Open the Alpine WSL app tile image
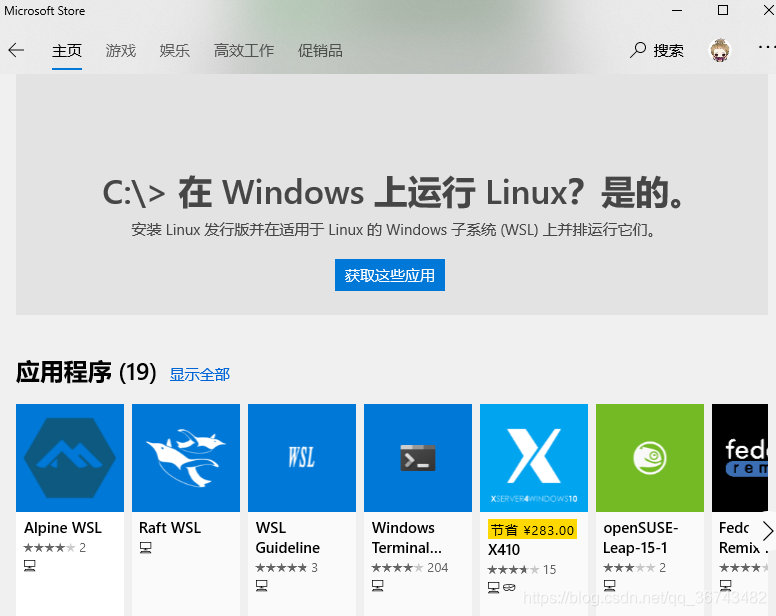This screenshot has height=616, width=776. [70, 458]
